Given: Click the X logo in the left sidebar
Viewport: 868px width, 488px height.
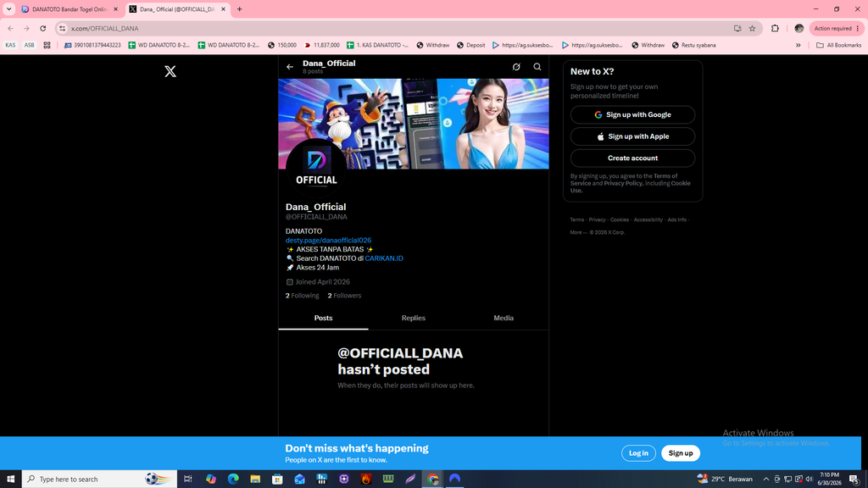Looking at the screenshot, I should (x=170, y=71).
